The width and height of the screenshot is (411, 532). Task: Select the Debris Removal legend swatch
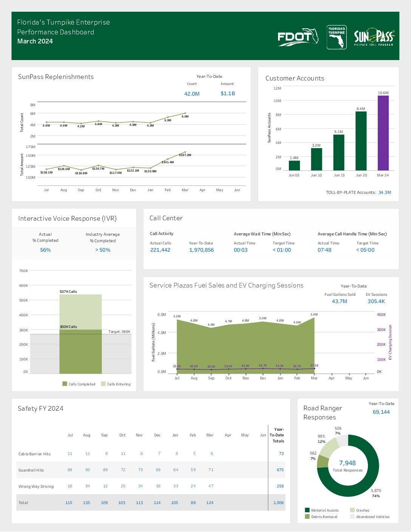coord(307,517)
